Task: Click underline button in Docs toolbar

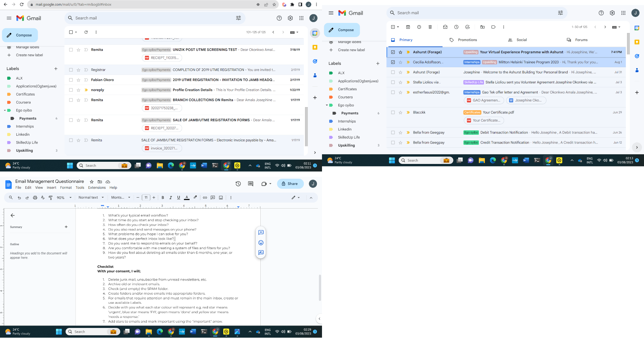Action: (x=179, y=198)
